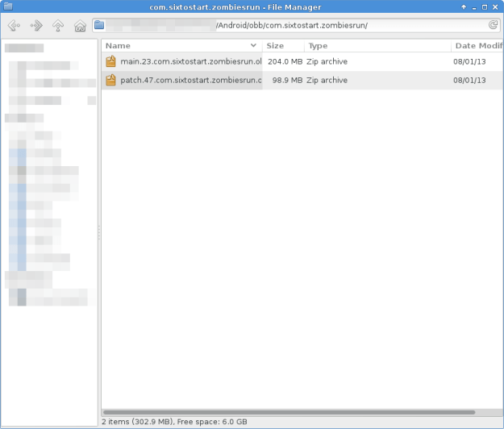
Task: Click the zip icon of main.23 file
Action: point(110,61)
